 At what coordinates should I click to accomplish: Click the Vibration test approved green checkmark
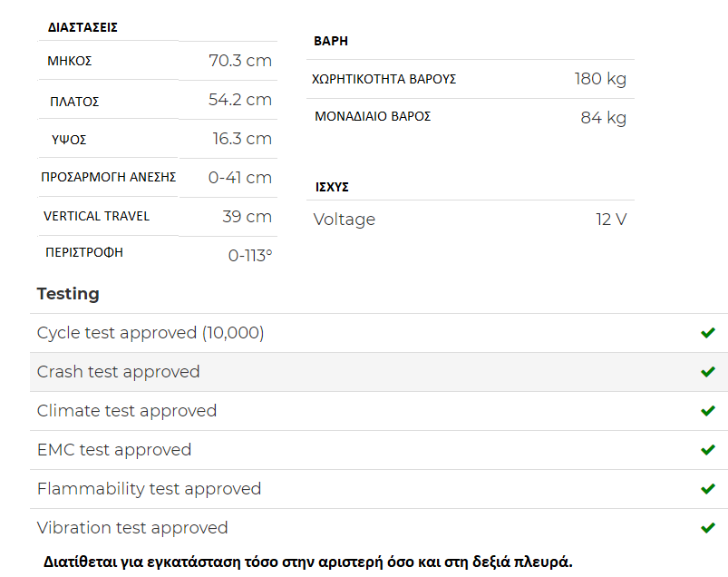(707, 528)
